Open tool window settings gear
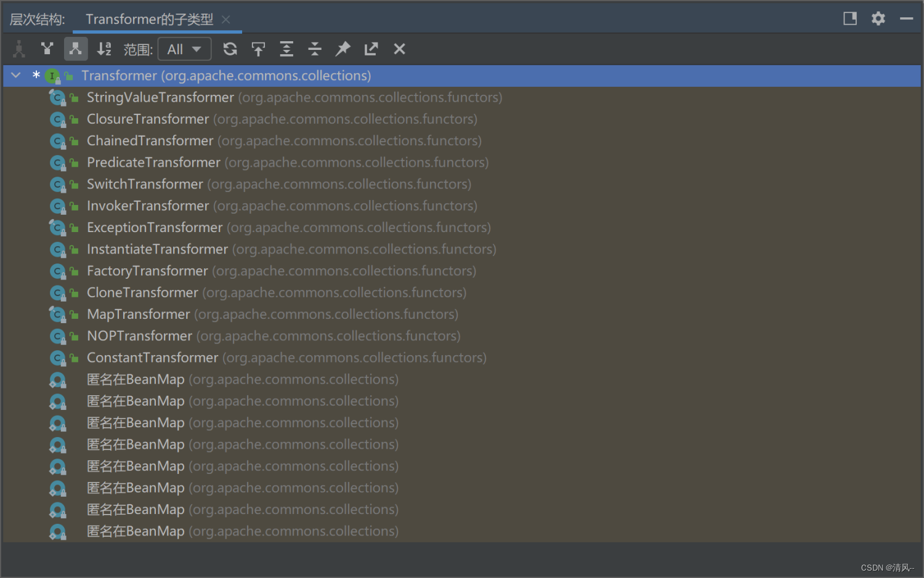 [878, 18]
